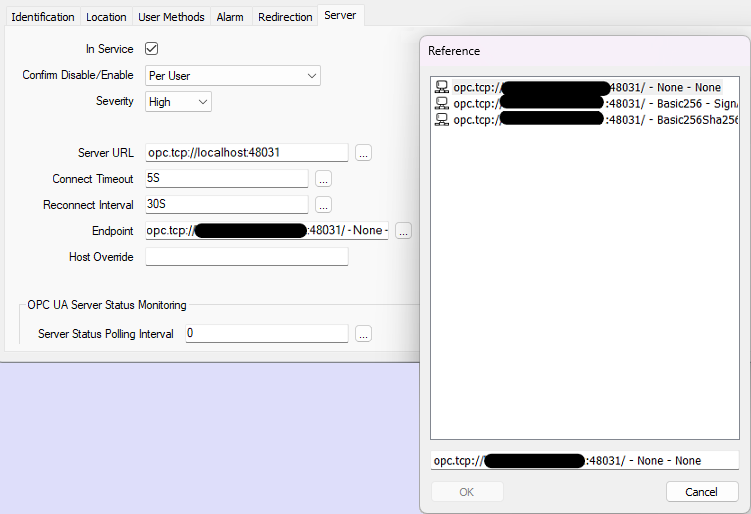Go to the User Methods tab

(171, 17)
